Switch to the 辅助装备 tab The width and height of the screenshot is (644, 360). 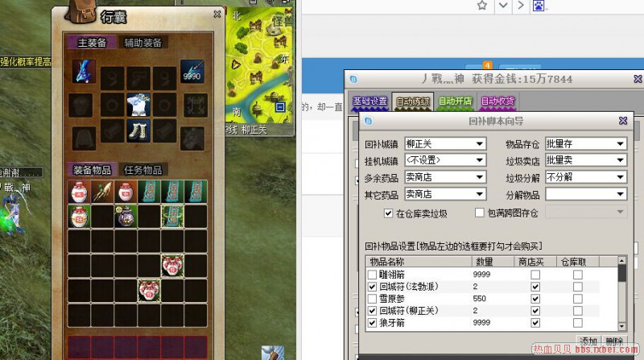(x=143, y=43)
